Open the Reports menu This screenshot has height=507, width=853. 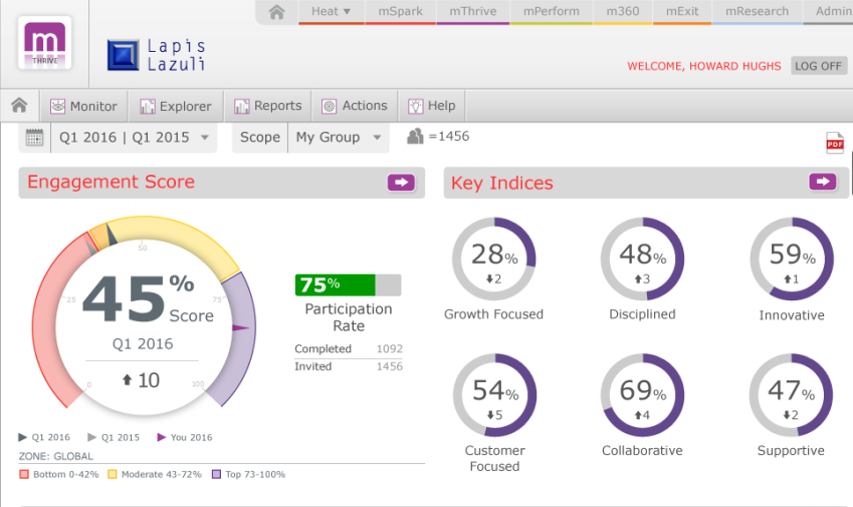point(267,106)
